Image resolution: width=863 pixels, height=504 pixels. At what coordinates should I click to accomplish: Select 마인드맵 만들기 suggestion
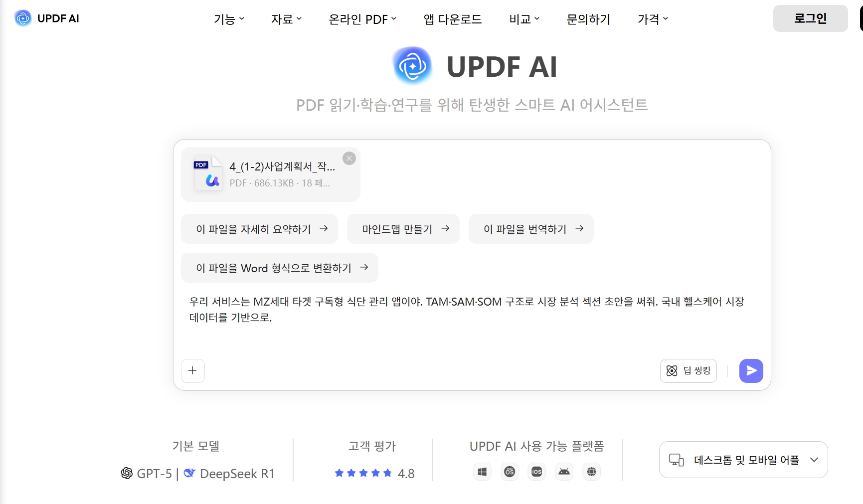403,229
